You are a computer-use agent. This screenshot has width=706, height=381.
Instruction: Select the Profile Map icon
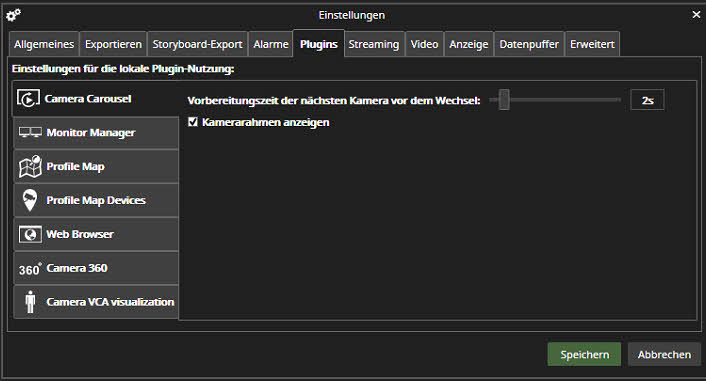(30, 167)
